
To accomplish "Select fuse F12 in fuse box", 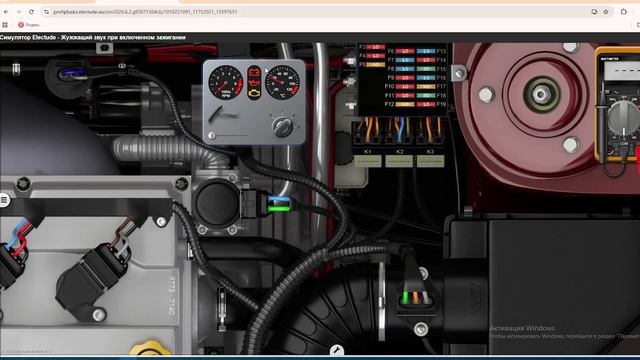I will 405,104.
